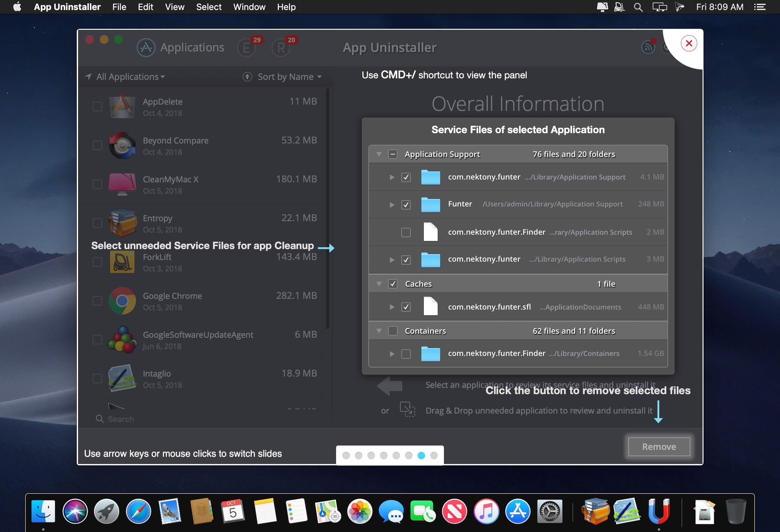Open Finder from the Dock

pyautogui.click(x=43, y=511)
